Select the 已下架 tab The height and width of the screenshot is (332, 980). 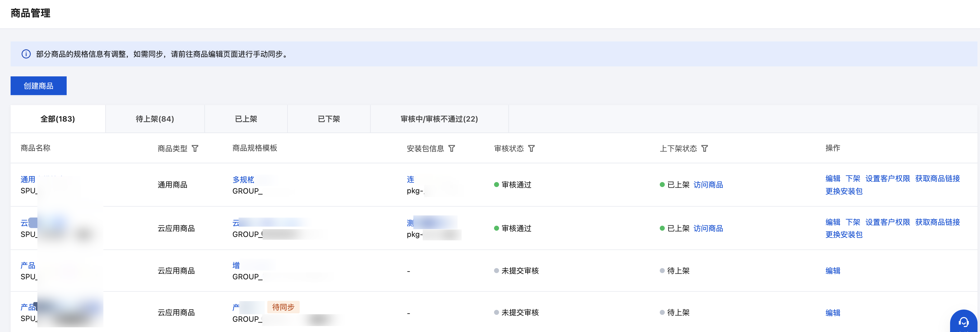point(329,119)
